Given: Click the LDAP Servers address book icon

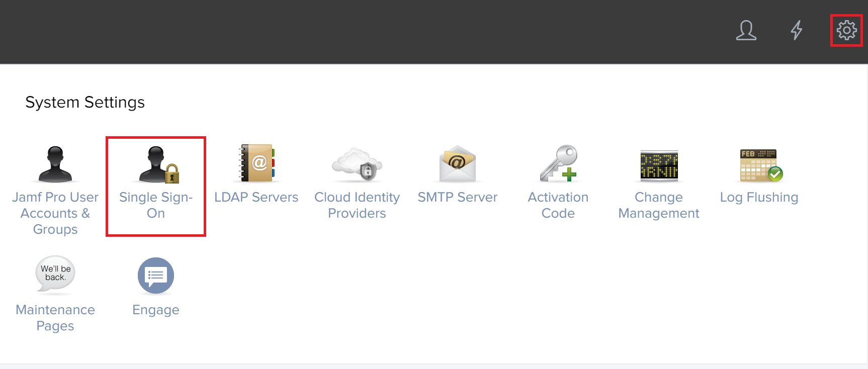Looking at the screenshot, I should (257, 163).
